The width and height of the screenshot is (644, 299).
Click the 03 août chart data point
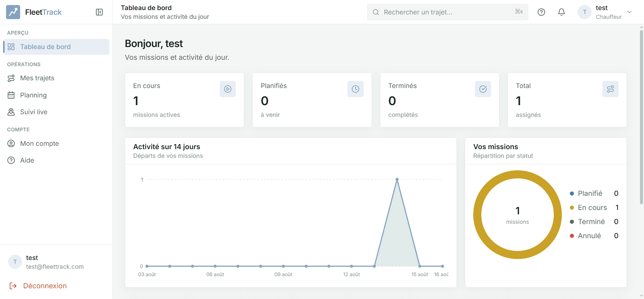pyautogui.click(x=147, y=266)
